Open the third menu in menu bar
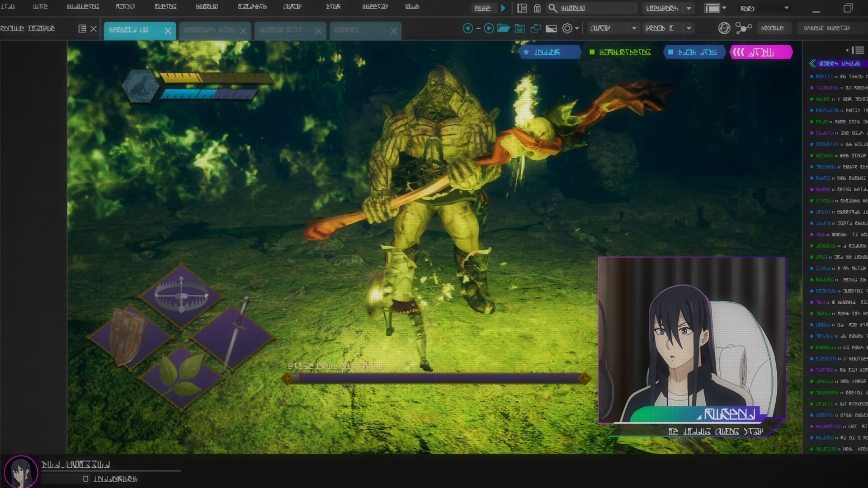The width and height of the screenshot is (868, 488). tap(83, 7)
